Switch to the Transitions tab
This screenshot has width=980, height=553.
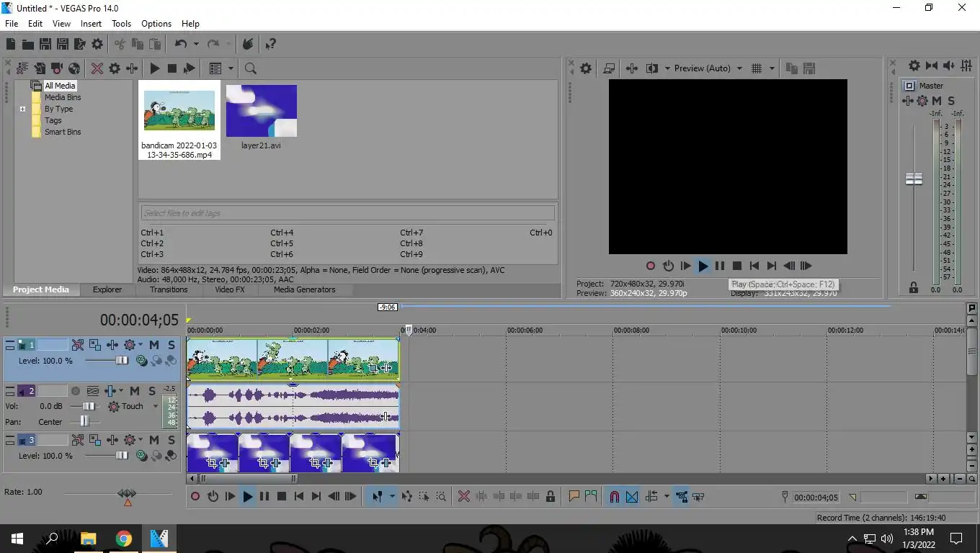(x=169, y=289)
